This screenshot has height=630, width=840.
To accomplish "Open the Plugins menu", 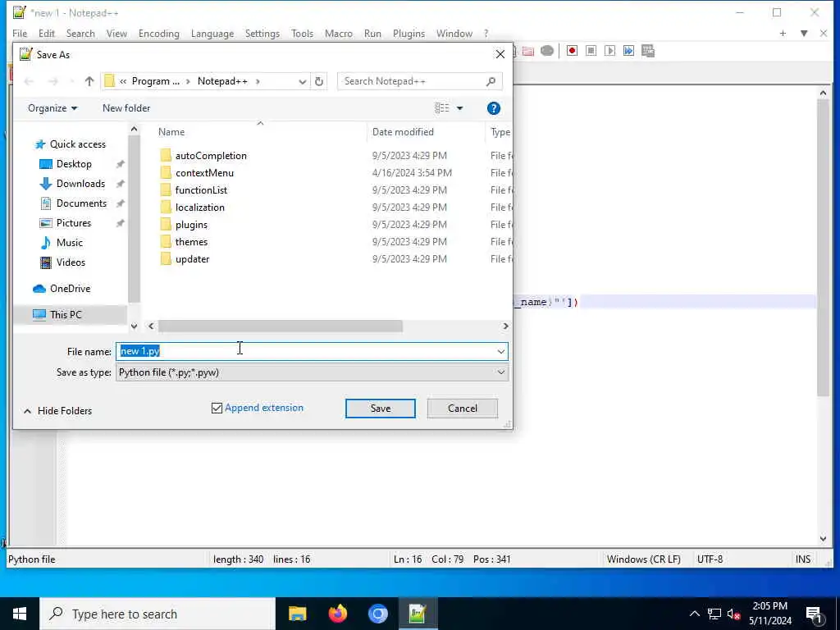I will click(409, 33).
